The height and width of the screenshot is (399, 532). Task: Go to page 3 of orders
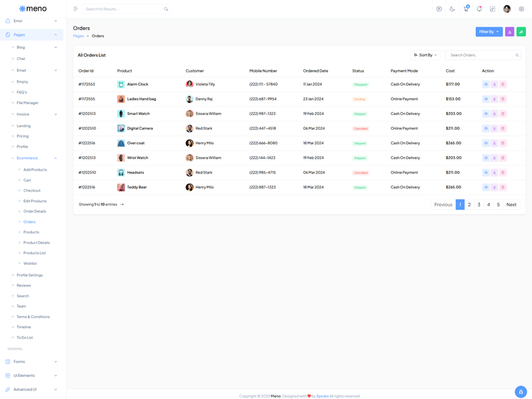[479, 205]
